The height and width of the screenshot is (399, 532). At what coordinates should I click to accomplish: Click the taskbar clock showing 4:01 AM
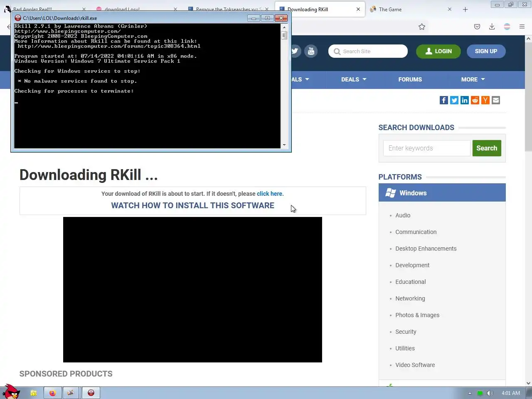[x=510, y=393]
